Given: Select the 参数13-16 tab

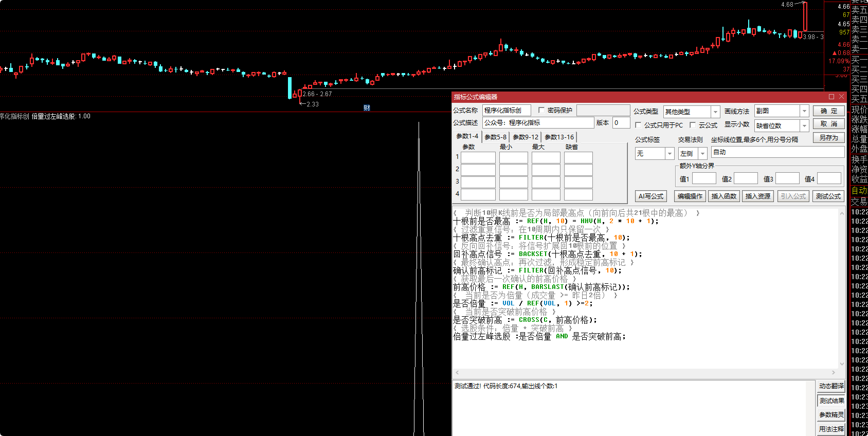Looking at the screenshot, I should point(559,137).
